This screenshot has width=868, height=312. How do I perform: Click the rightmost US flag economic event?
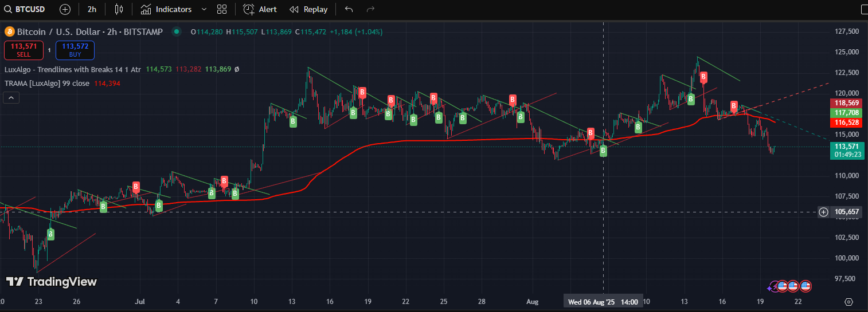click(806, 286)
